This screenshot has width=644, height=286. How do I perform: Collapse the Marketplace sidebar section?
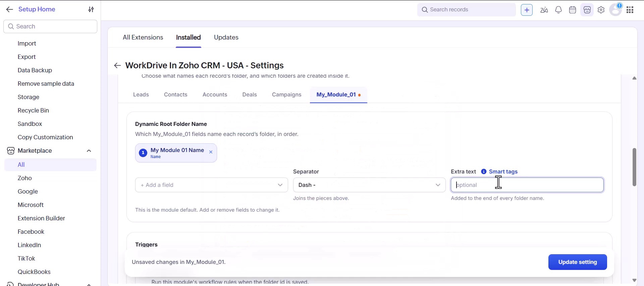click(89, 151)
